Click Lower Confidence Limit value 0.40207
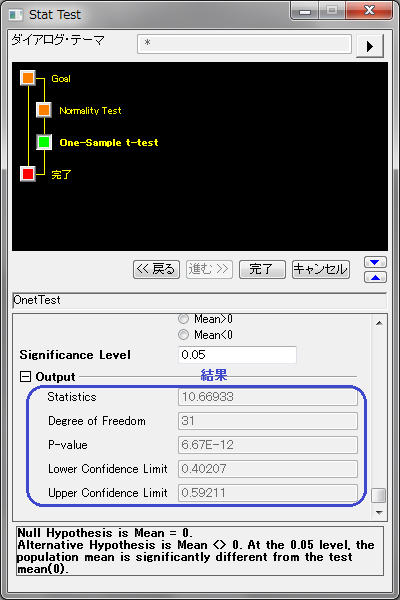Screen dimensions: 400x600 pyautogui.click(x=268, y=469)
